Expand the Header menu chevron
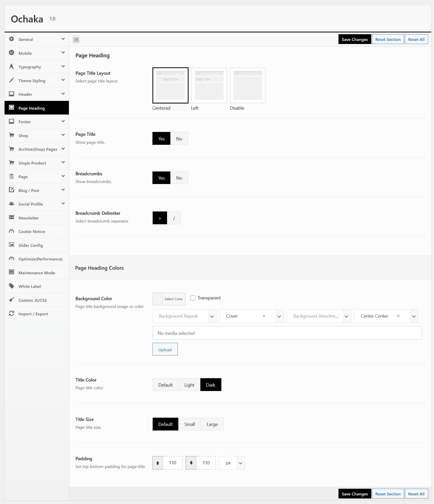Viewport: 434px width, 504px height. 63,94
